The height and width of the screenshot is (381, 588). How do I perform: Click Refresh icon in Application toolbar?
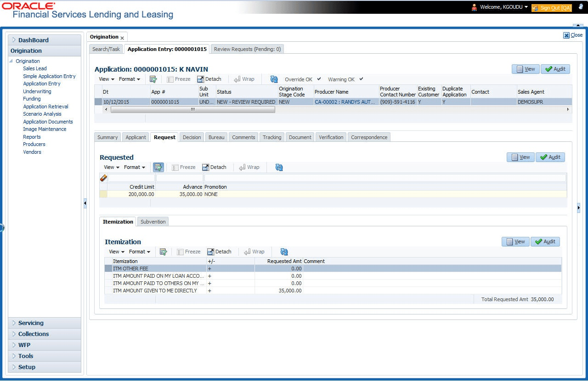pos(274,79)
